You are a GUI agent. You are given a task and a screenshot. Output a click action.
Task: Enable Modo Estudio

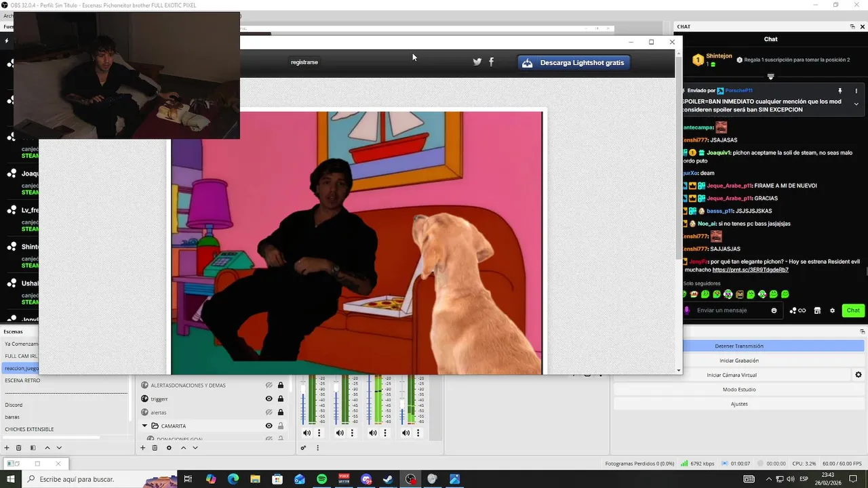click(739, 389)
